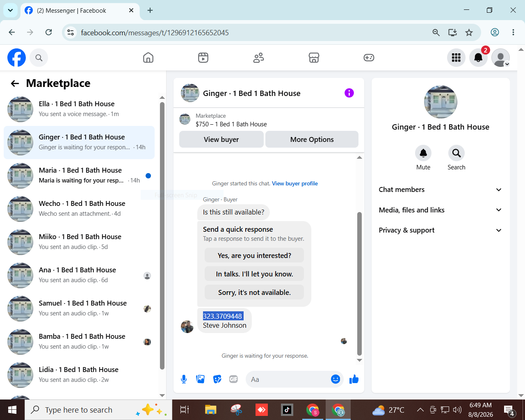
Task: Choose a GIF icon
Action: coord(233,379)
